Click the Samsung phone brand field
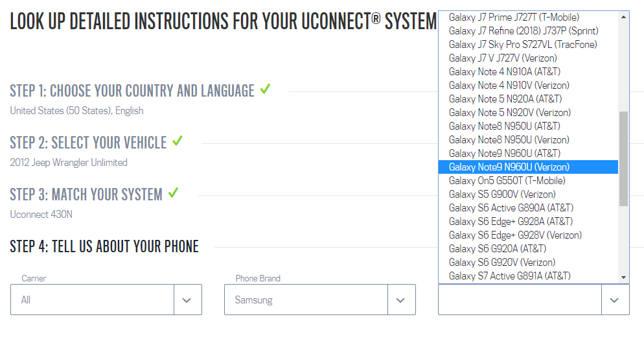The image size is (644, 343). pyautogui.click(x=306, y=300)
